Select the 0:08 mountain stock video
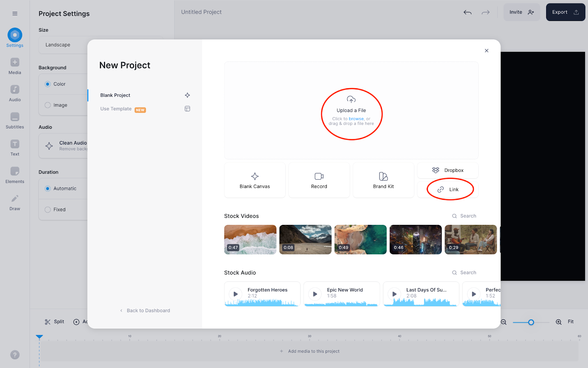This screenshot has width=588, height=368. pos(305,240)
